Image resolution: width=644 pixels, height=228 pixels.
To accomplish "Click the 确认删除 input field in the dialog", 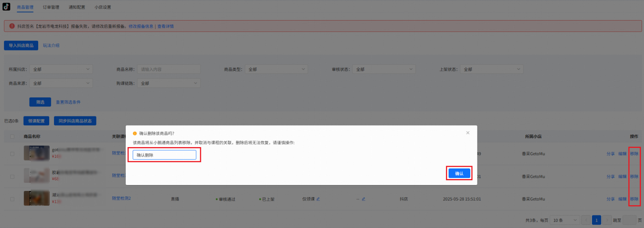I will coord(164,155).
